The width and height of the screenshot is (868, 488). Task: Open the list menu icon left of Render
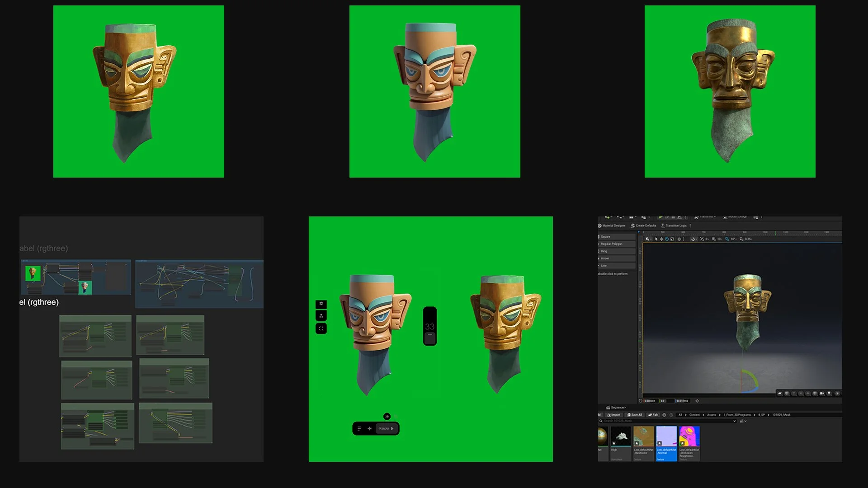pos(359,428)
